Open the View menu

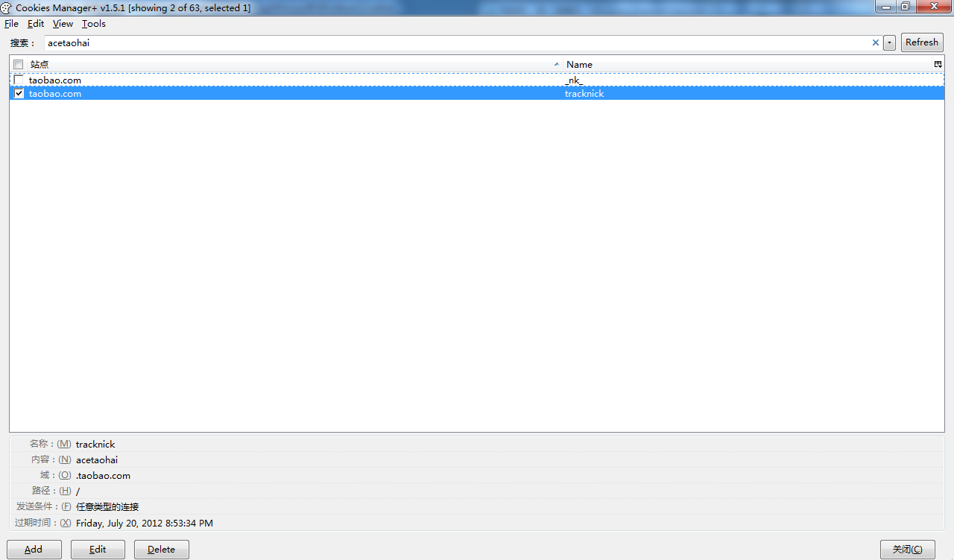(x=63, y=24)
